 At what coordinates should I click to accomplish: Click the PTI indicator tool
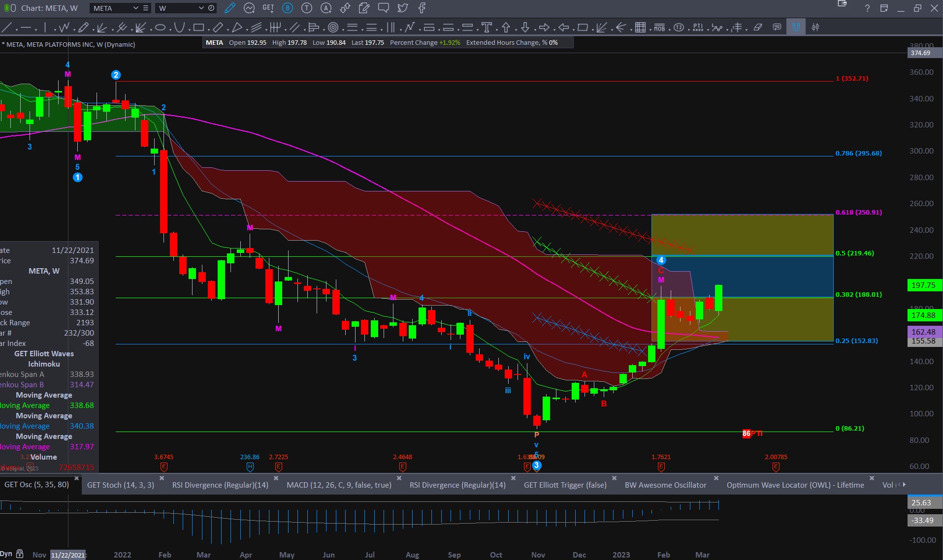point(698,28)
